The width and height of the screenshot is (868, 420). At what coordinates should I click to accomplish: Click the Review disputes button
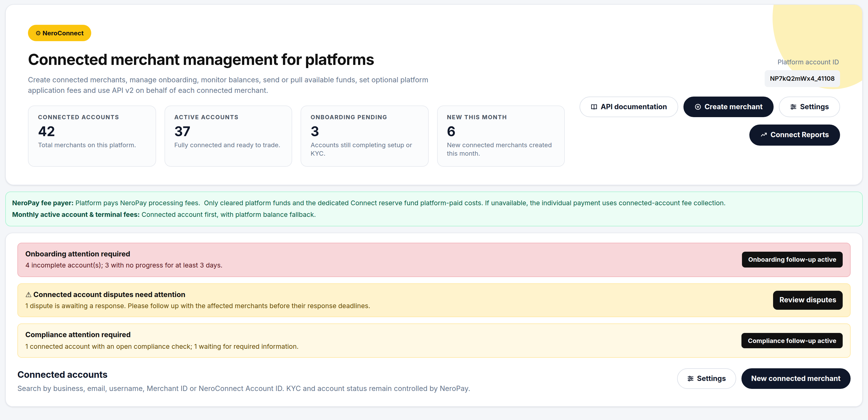pos(807,300)
